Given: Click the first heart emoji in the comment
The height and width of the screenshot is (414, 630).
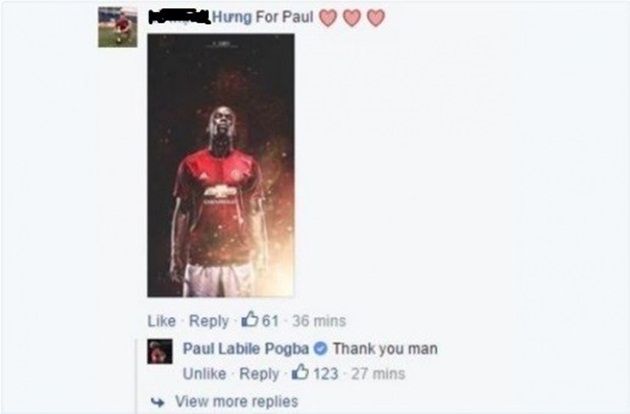Looking at the screenshot, I should pyautogui.click(x=328, y=18).
